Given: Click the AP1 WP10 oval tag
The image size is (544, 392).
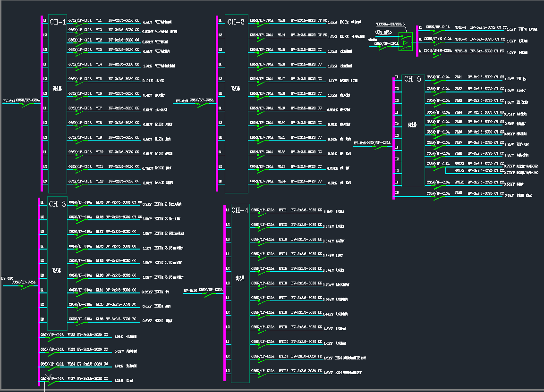Looking at the screenshot, I should pos(383,33).
